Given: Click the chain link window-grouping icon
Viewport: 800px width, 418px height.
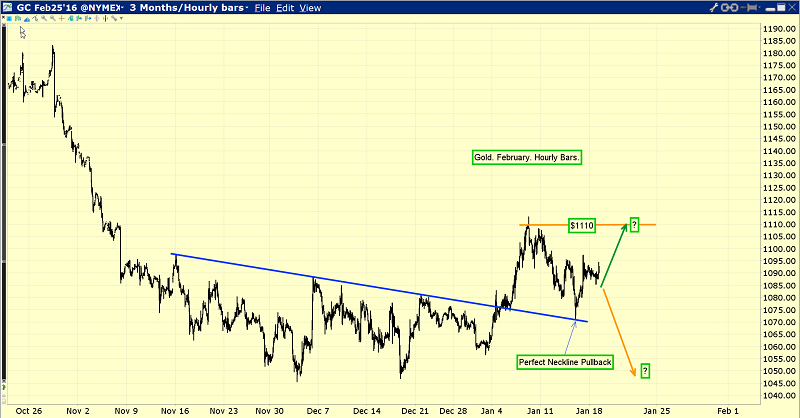Looking at the screenshot, I should point(730,8).
